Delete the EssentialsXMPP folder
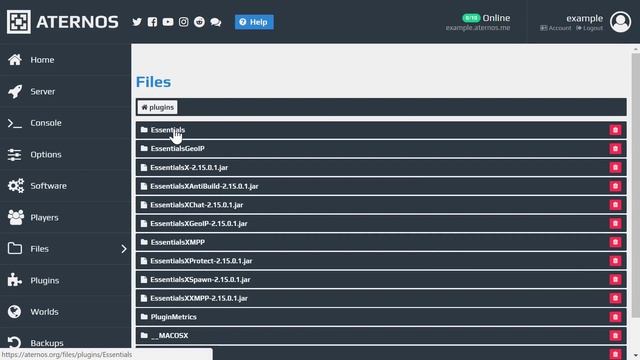The image size is (640, 360). click(x=615, y=242)
